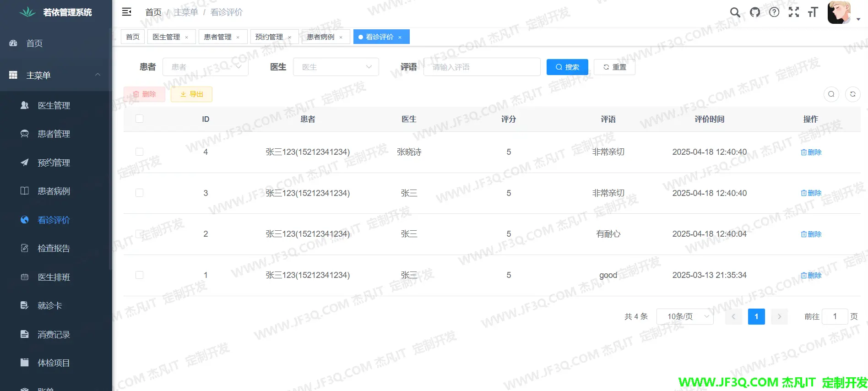
Task: Open the 10条/页 page size selector
Action: [x=685, y=316]
